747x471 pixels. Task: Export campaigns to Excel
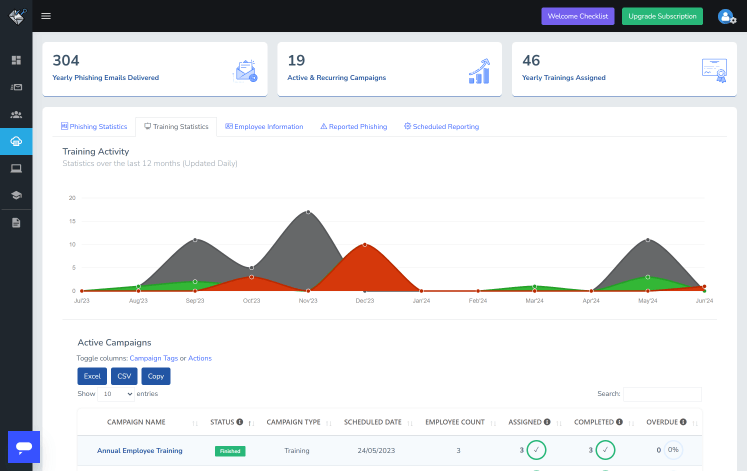(x=92, y=376)
